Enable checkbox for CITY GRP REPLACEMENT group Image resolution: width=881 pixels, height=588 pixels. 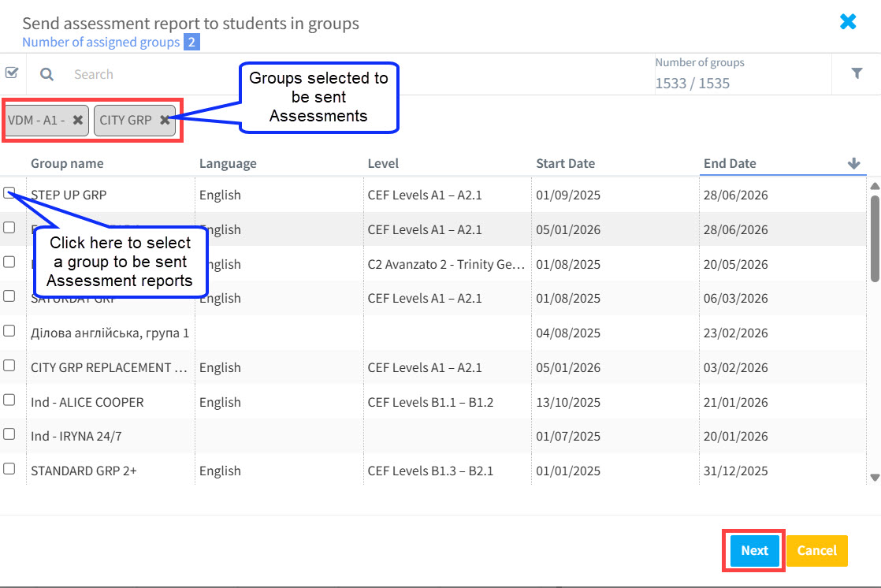tap(9, 365)
